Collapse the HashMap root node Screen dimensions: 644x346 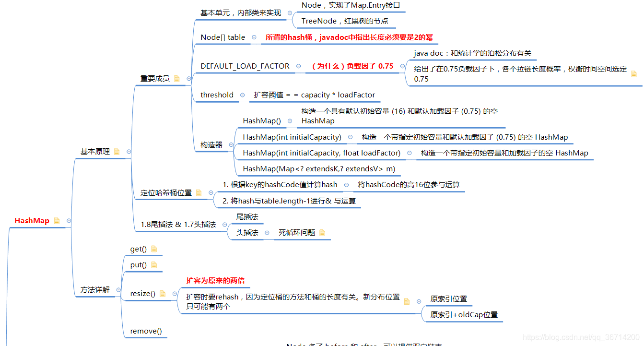(69, 221)
